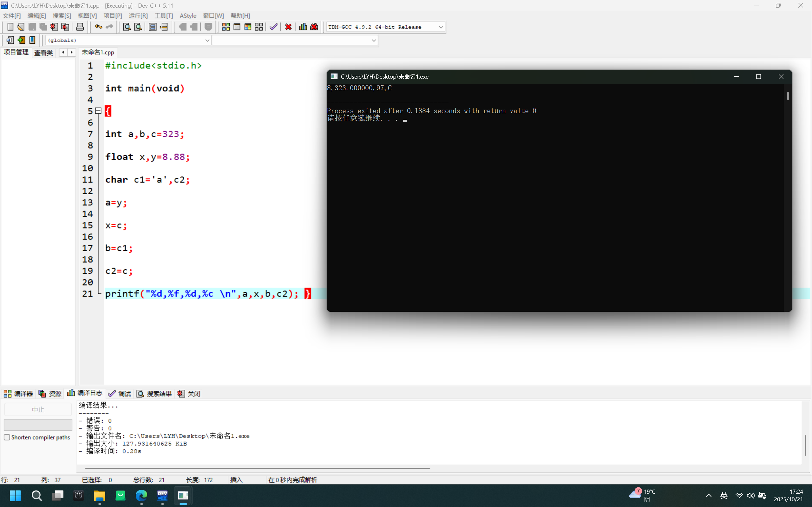Click the profile analysis bar chart icon

[303, 27]
